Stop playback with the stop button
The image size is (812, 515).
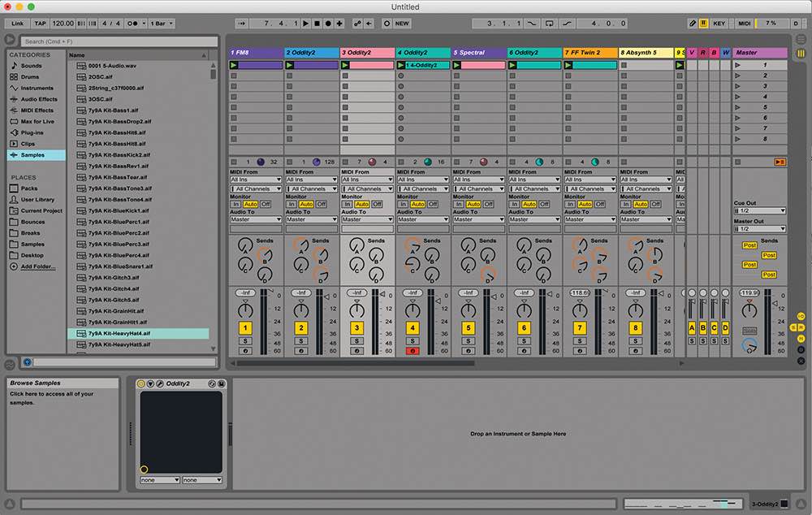[315, 24]
